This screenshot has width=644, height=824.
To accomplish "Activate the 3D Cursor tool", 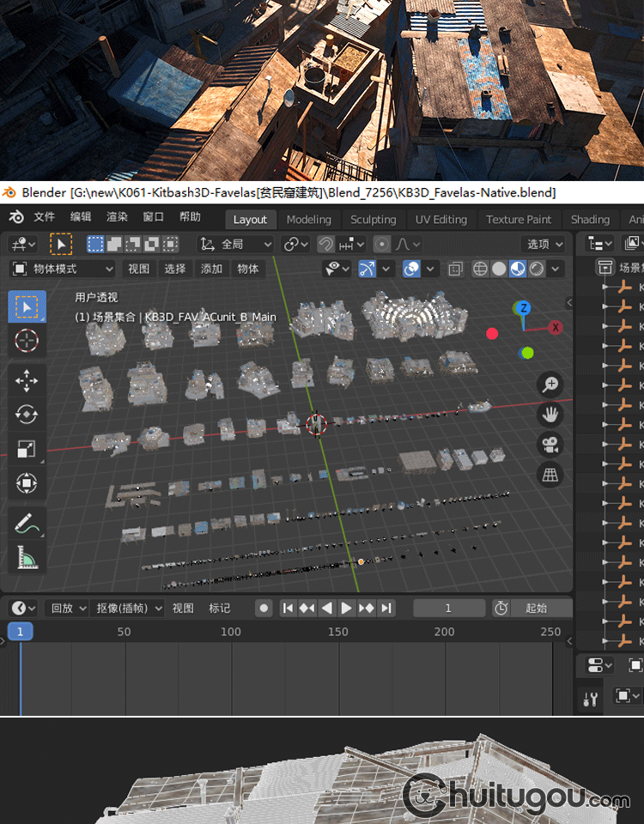I will click(27, 340).
